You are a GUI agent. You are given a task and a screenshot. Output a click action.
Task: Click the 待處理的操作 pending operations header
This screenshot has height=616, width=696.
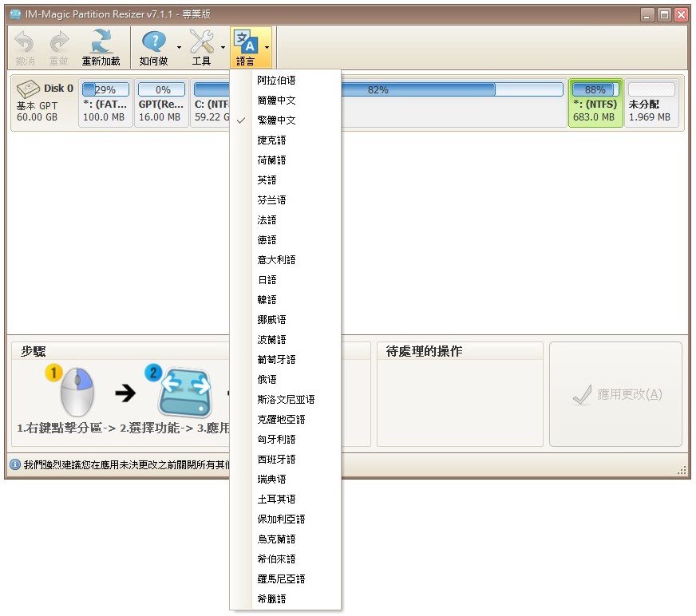point(424,352)
